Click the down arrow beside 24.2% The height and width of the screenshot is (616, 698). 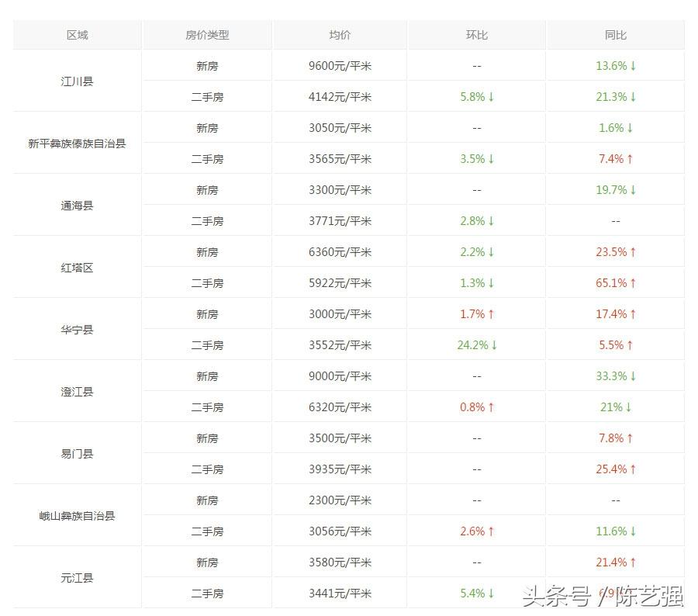(494, 345)
